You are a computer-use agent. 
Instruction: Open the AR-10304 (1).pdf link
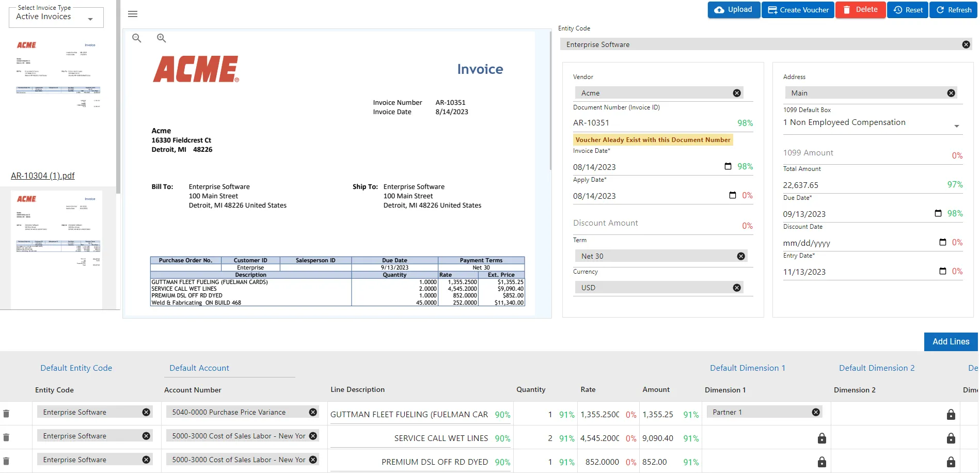[43, 176]
